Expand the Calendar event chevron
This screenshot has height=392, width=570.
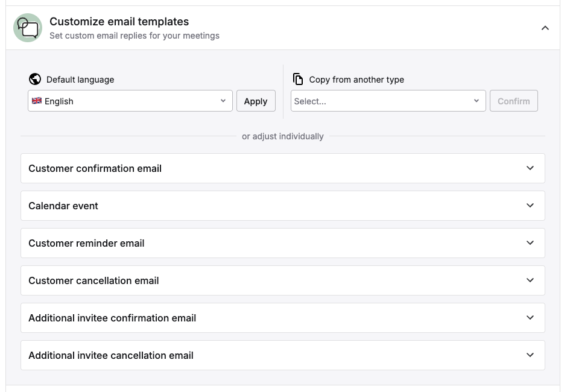click(530, 206)
